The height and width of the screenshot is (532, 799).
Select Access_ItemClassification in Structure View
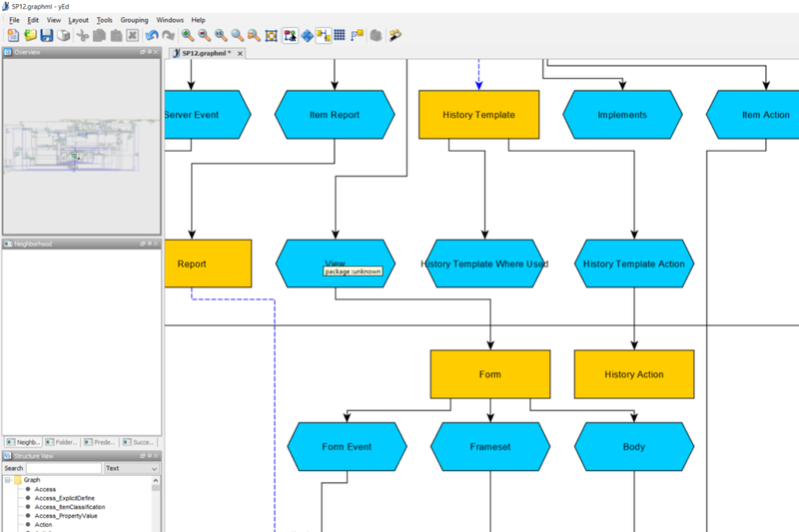coord(70,507)
